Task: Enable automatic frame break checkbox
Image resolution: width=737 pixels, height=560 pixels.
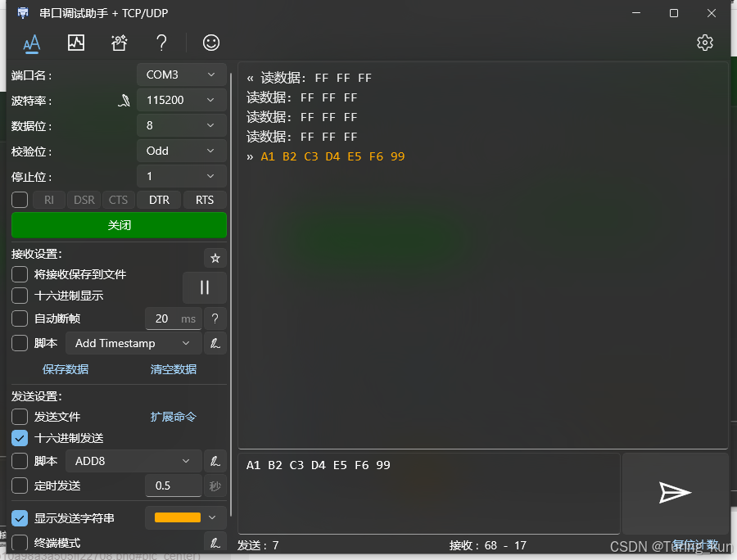Action: point(20,318)
